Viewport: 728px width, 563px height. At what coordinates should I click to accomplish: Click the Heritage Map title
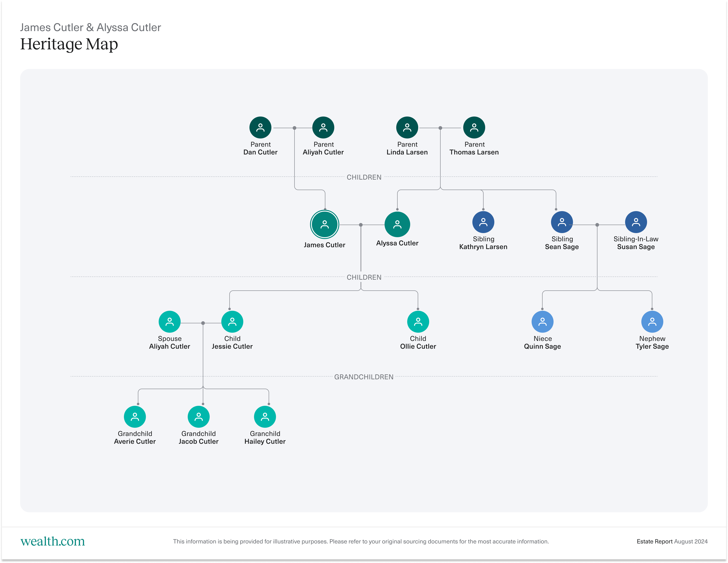coord(69,44)
